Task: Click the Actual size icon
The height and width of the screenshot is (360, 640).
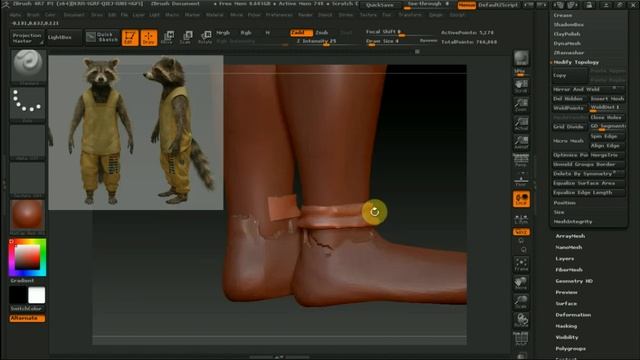Action: click(x=521, y=124)
